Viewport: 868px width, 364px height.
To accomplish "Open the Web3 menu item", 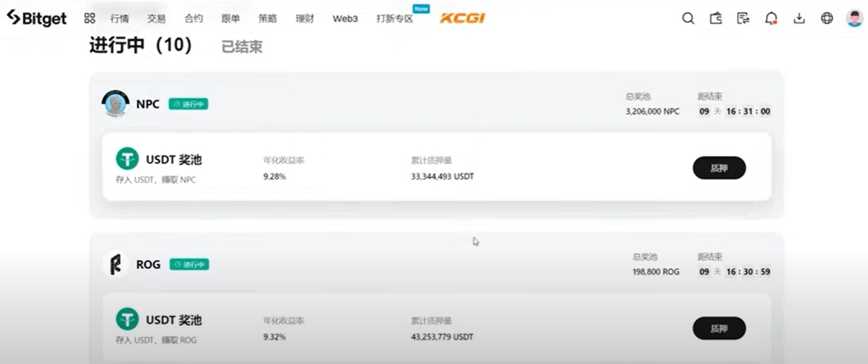I will (x=345, y=19).
